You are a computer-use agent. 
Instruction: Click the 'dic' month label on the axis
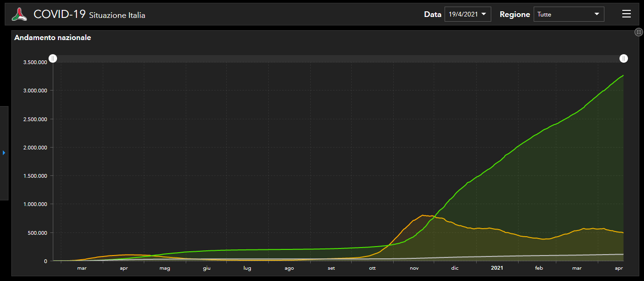(x=454, y=268)
